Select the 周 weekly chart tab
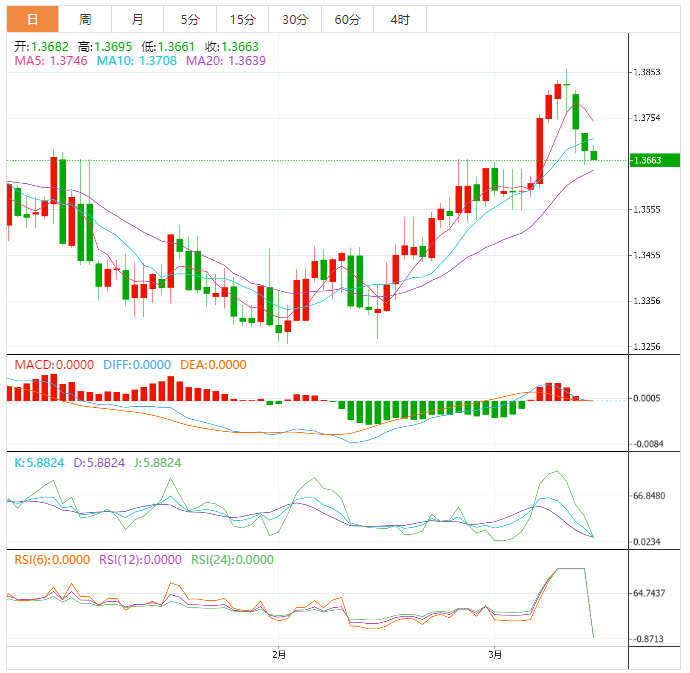Screen dimensions: 690x673 pyautogui.click(x=85, y=19)
